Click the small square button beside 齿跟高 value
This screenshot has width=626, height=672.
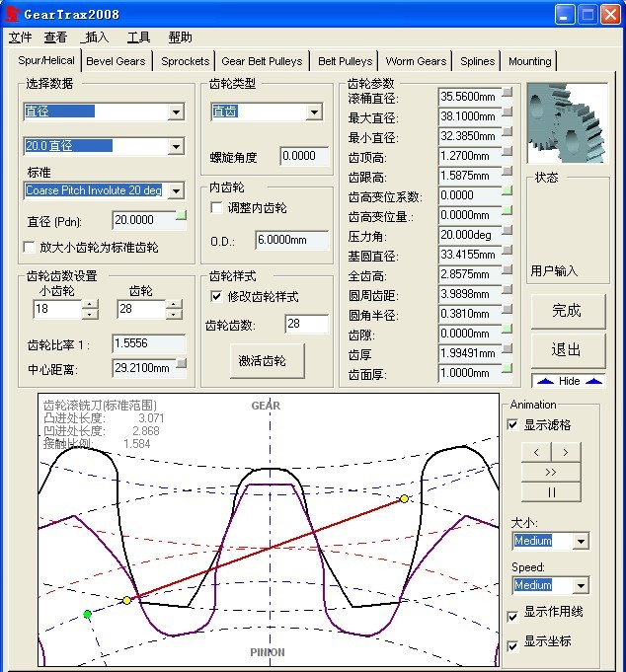click(x=508, y=171)
